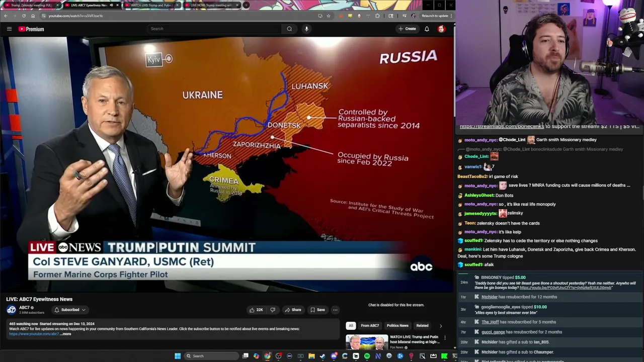The image size is (644, 362).
Task: Focus the YouTube search field
Action: 215,29
